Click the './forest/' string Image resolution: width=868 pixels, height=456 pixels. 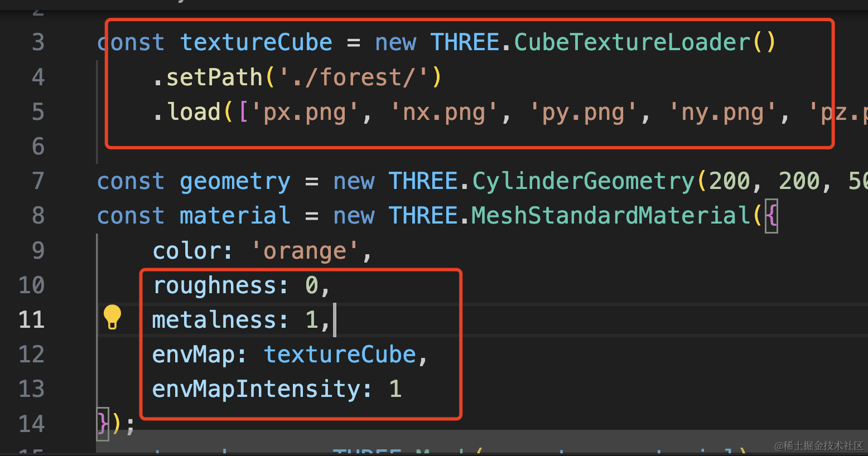(x=353, y=77)
